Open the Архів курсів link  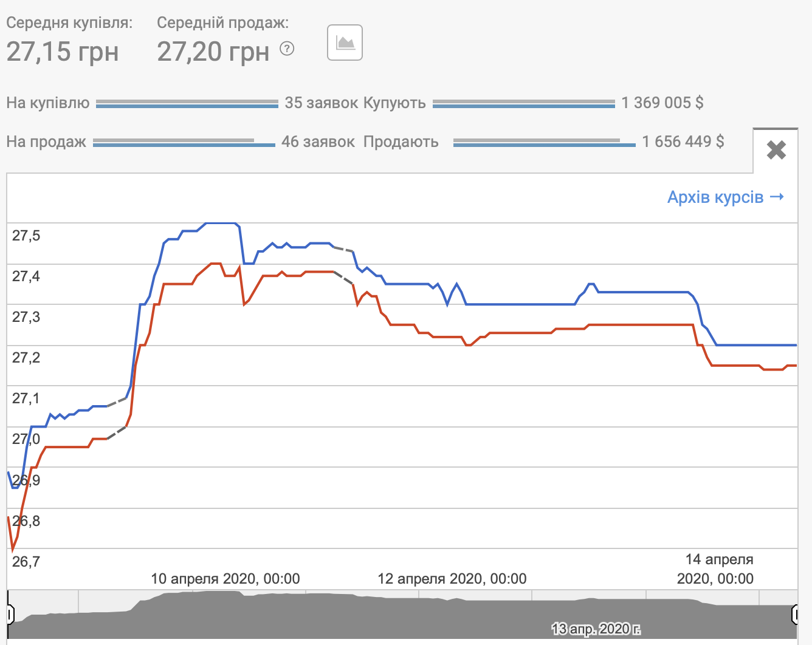(726, 197)
